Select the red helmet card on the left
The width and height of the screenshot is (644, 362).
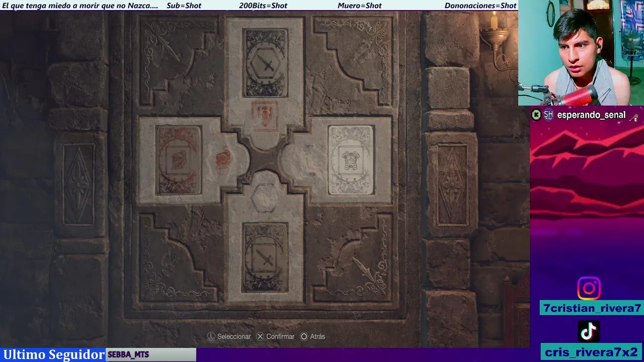tap(179, 160)
